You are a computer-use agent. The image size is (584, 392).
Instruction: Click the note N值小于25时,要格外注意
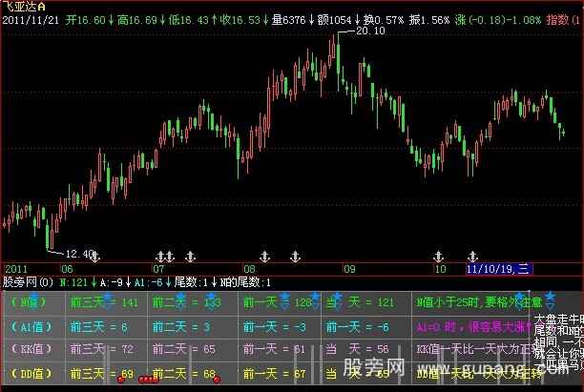coord(479,302)
